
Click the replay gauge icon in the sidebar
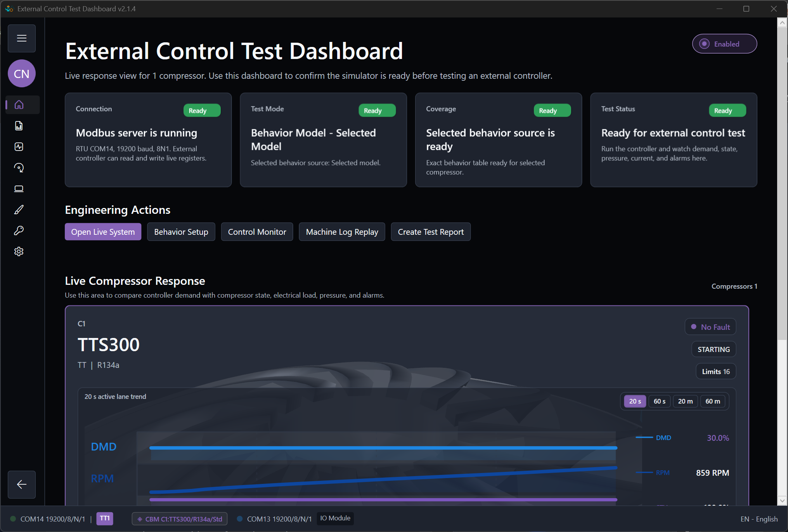click(x=19, y=168)
